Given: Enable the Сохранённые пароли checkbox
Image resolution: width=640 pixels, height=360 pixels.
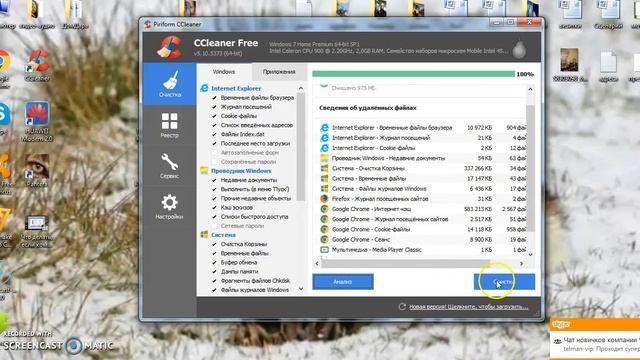Looking at the screenshot, I should [x=214, y=162].
